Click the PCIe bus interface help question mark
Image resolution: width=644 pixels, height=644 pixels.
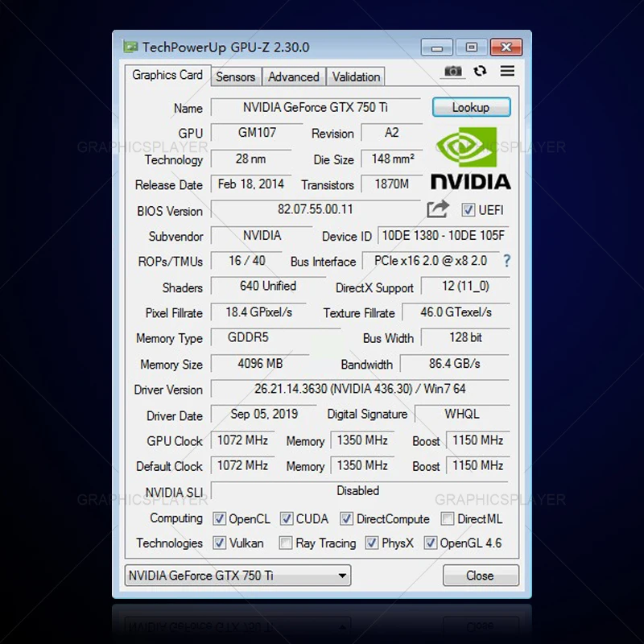point(506,261)
